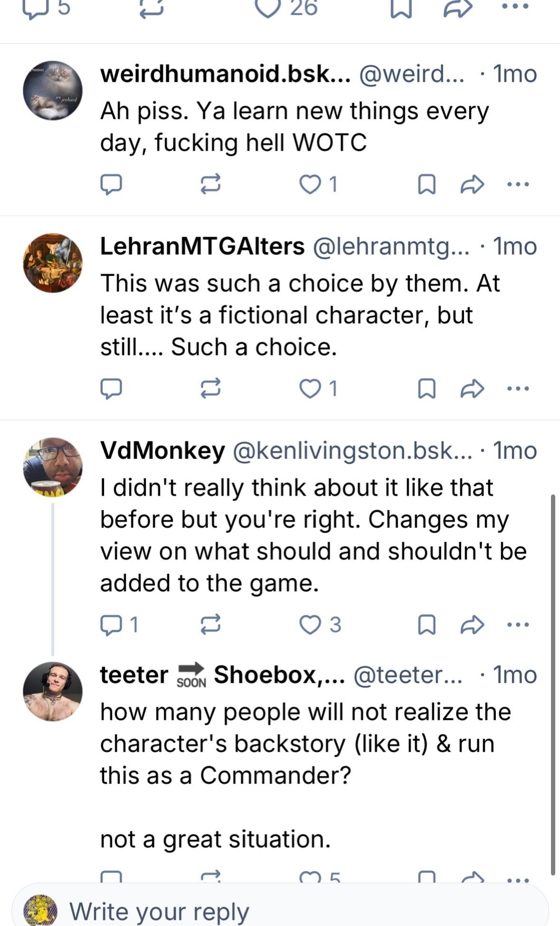Repost weirdhumanoid's comment

coord(210,184)
